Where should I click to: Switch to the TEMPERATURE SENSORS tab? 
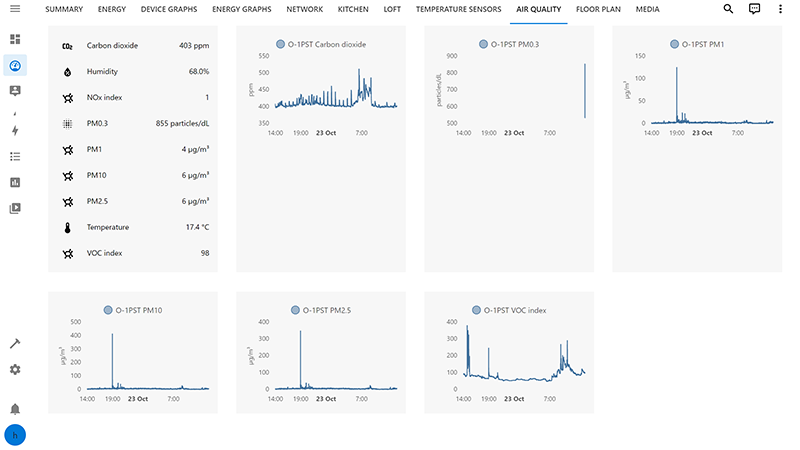[x=459, y=9]
